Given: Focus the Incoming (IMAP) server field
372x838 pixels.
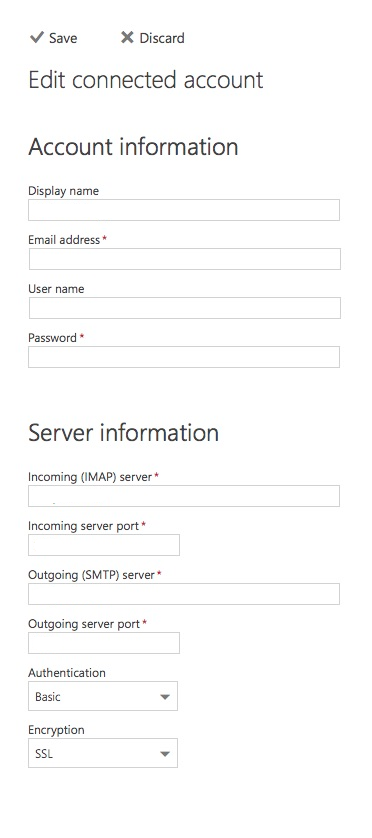Looking at the screenshot, I should click(184, 496).
